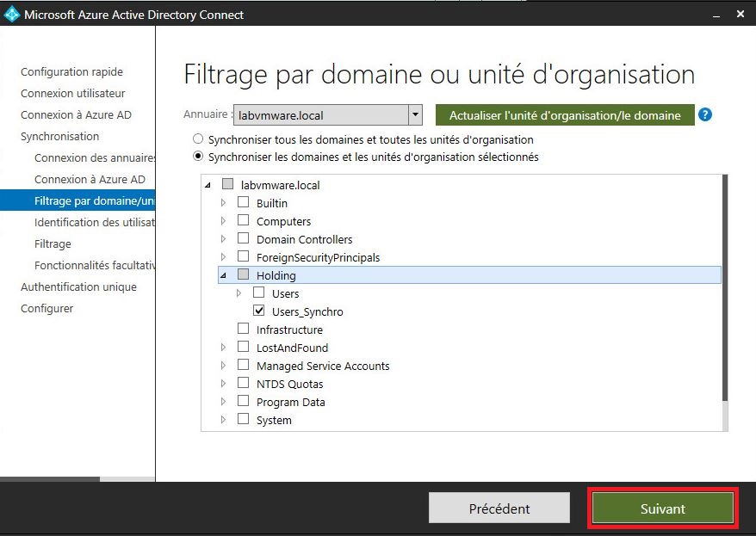Viewport: 756px width, 536px height.
Task: Select 'Synchroniser tous les domaines' radio option
Action: (198, 139)
